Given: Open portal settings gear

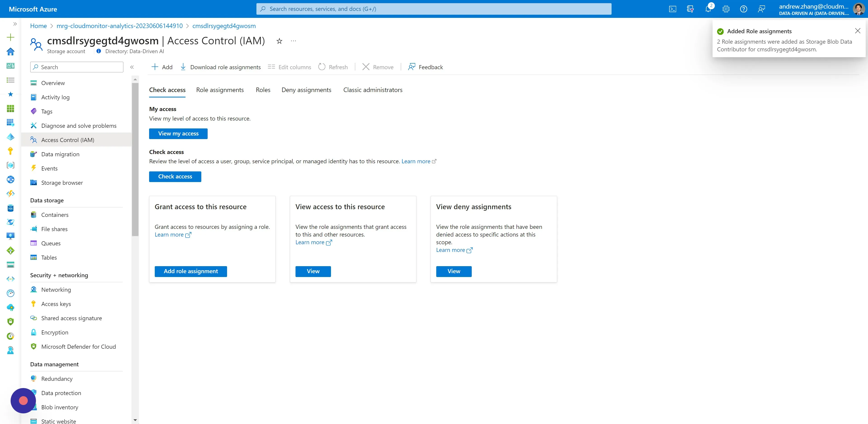Looking at the screenshot, I should pos(726,9).
